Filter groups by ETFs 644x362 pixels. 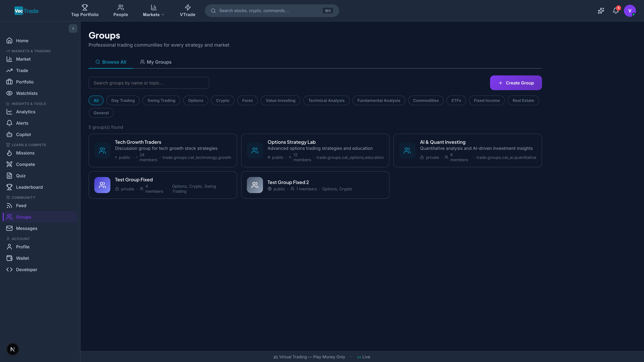coord(456,100)
